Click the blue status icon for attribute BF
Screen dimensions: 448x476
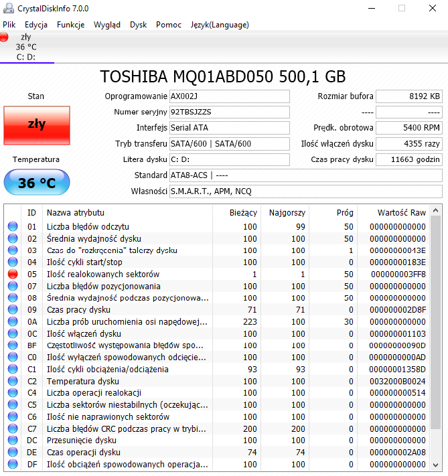(13, 345)
